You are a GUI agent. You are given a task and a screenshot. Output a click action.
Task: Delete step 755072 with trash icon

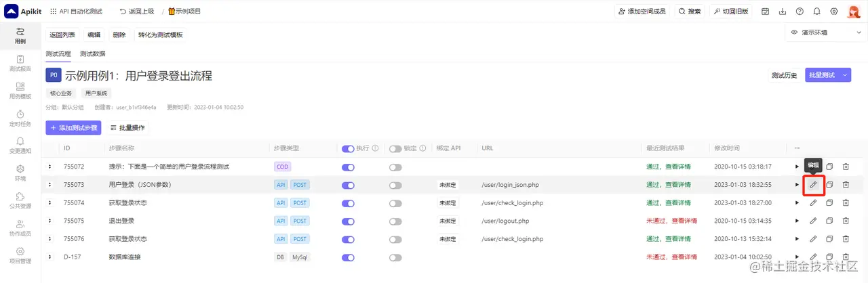point(846,167)
